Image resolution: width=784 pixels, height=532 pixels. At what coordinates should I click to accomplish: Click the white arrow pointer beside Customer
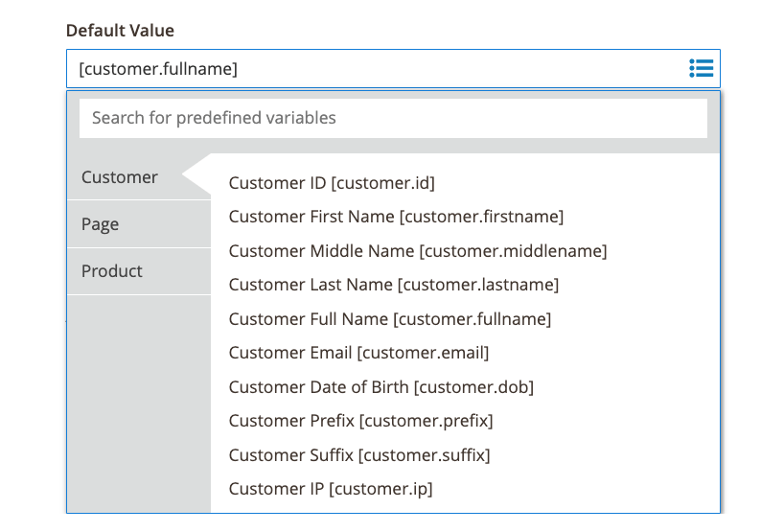click(197, 177)
